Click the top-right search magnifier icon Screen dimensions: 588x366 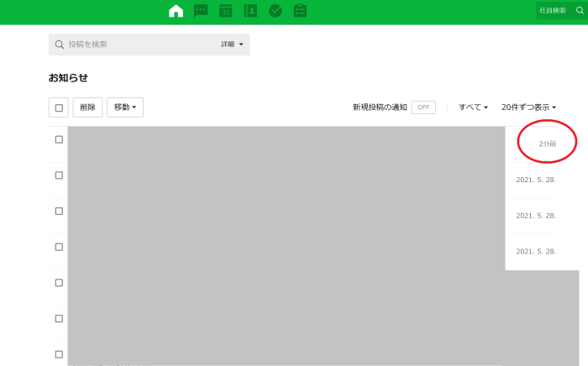(580, 10)
